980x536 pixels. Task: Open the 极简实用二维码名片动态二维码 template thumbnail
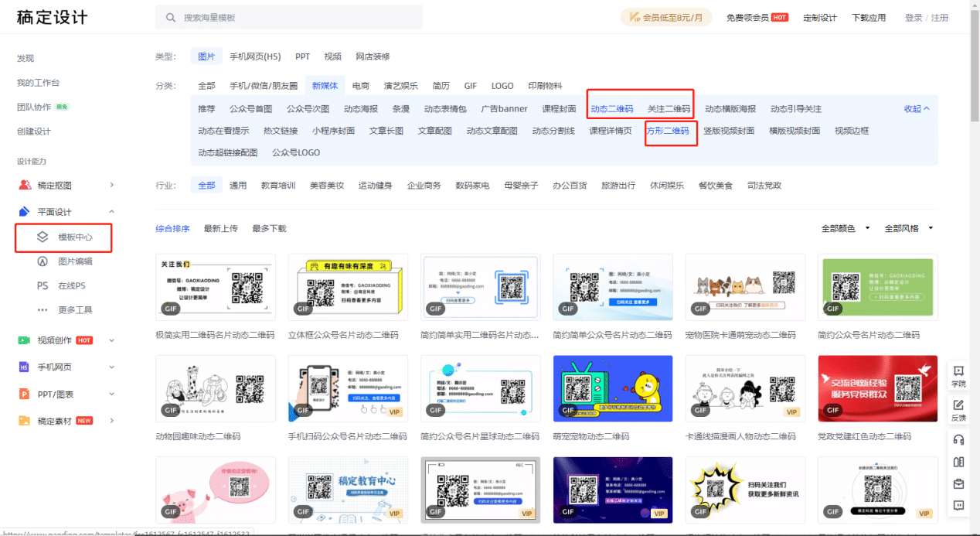(215, 287)
